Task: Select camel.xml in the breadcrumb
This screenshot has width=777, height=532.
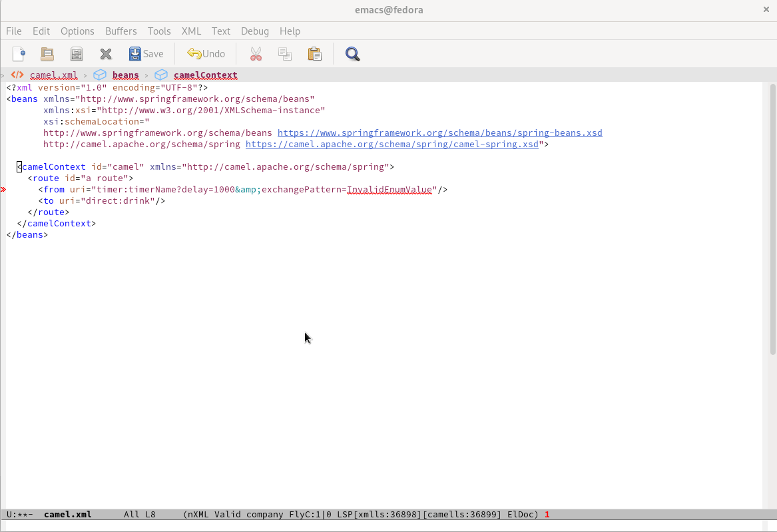Action: point(53,75)
